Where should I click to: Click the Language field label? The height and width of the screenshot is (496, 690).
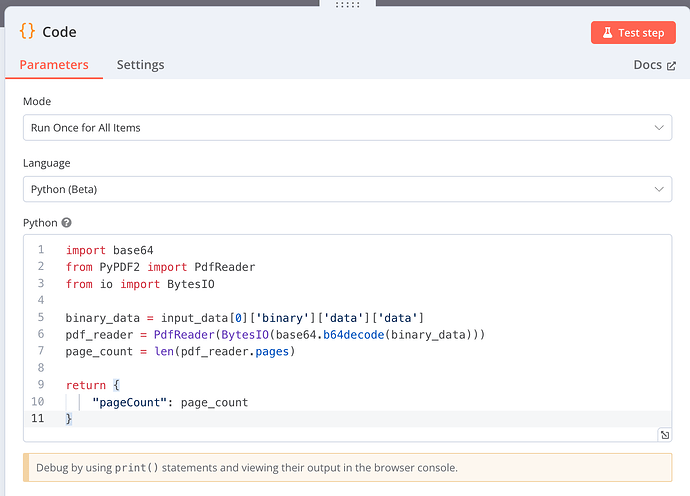[47, 163]
